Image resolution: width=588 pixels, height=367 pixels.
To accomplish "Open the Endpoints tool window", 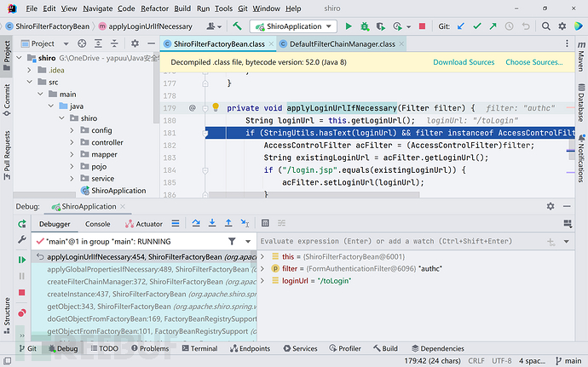I will tap(251, 348).
